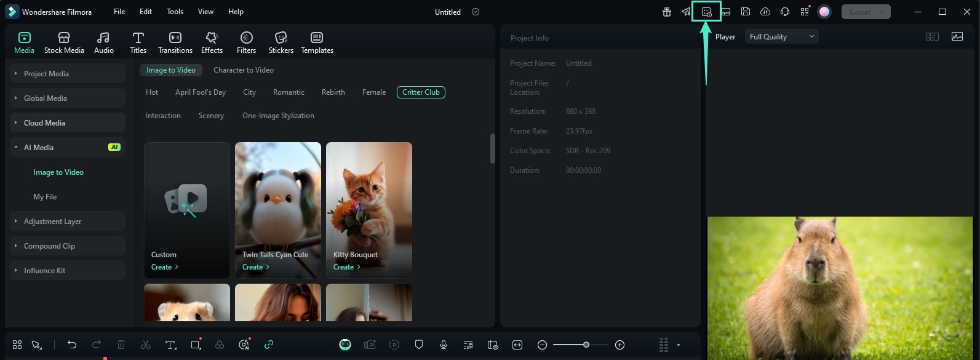Click the Undo arrow in timeline toolbar
Image resolution: width=980 pixels, height=360 pixels.
72,345
